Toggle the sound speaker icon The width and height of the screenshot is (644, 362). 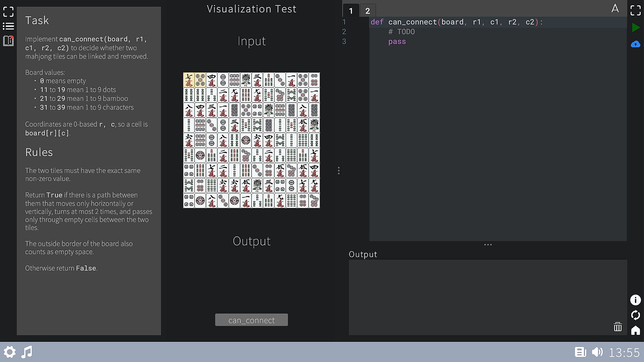pos(597,352)
